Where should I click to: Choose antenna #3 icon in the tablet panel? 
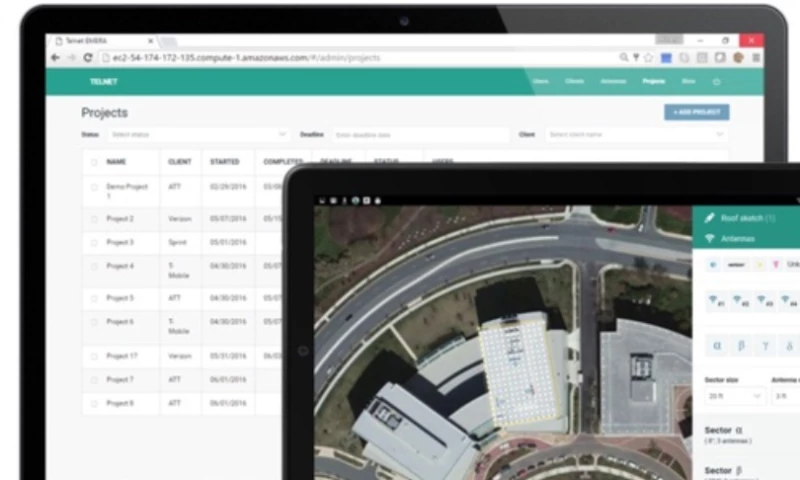click(764, 300)
